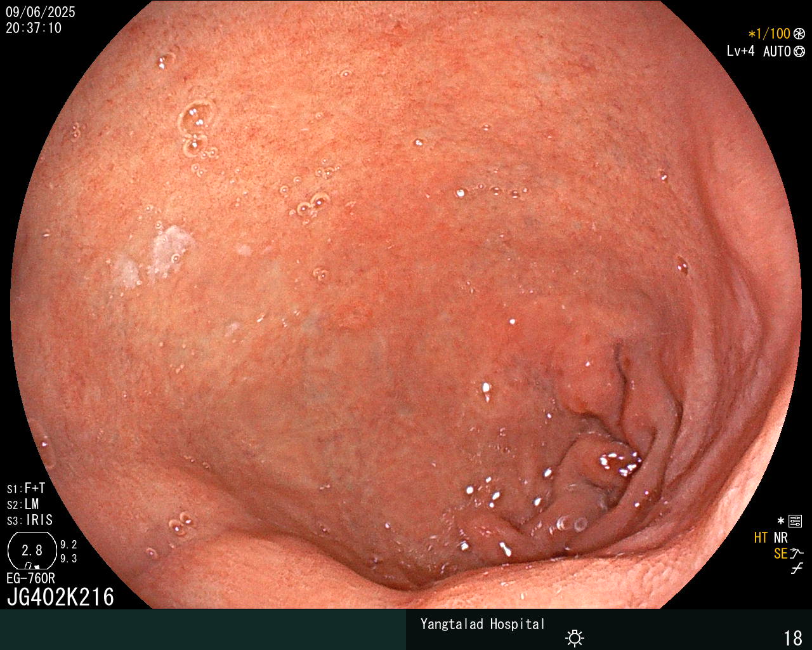Click the structure enhancement curve icon
This screenshot has height=650, width=812.
[797, 554]
